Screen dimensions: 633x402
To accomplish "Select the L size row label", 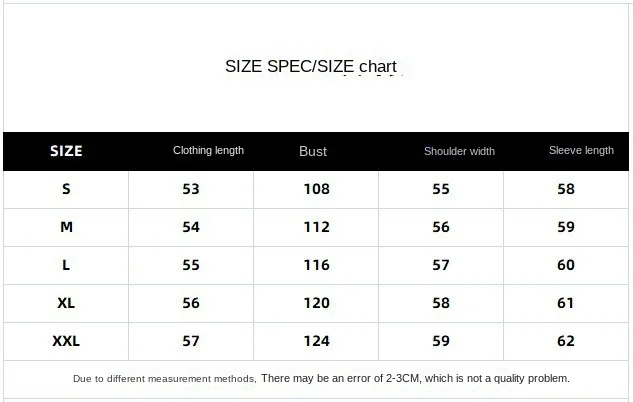I will point(66,265).
